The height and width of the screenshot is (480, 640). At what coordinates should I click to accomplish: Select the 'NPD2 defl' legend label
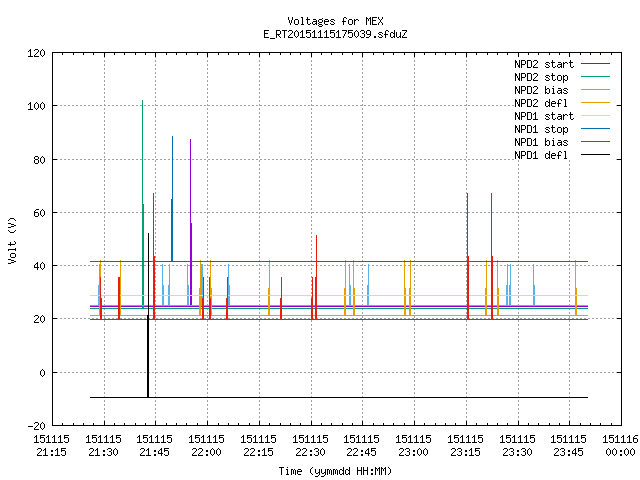tap(541, 103)
